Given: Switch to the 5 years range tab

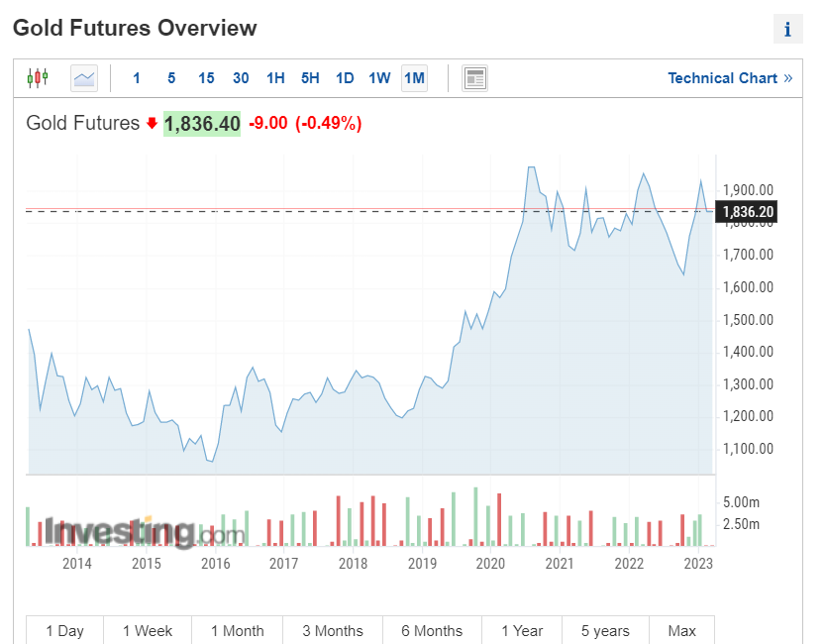Looking at the screenshot, I should (605, 630).
